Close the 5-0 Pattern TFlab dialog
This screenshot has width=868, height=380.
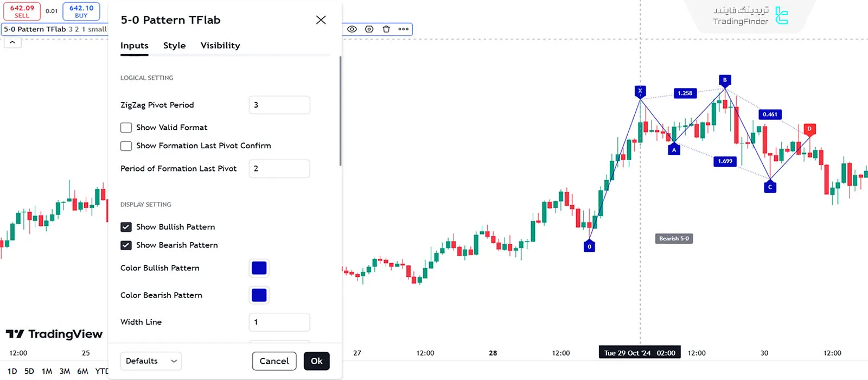[321, 20]
